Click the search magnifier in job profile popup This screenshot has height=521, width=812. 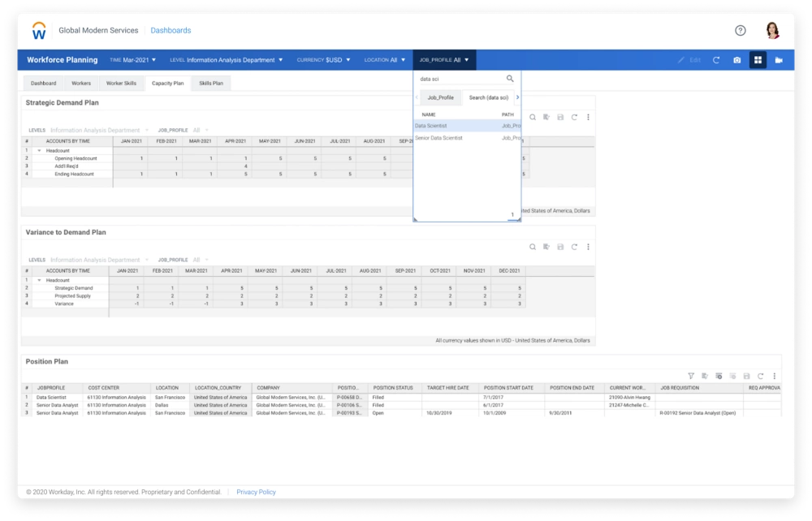(510, 79)
